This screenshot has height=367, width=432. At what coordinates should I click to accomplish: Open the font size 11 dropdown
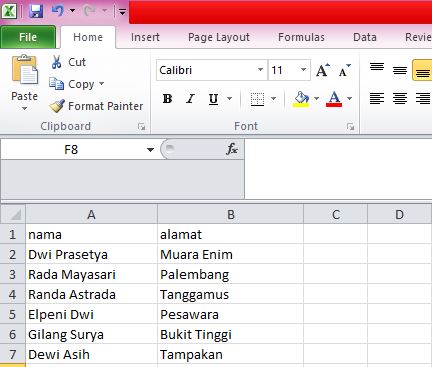[x=303, y=70]
